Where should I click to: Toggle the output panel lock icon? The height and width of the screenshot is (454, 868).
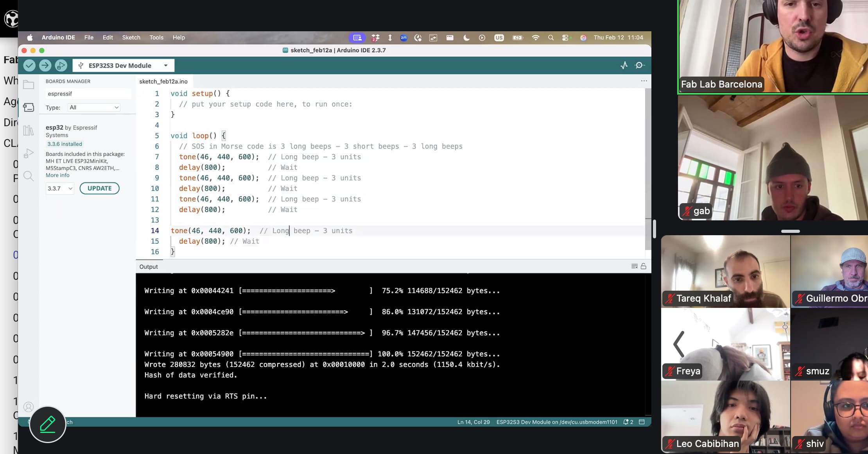click(644, 266)
